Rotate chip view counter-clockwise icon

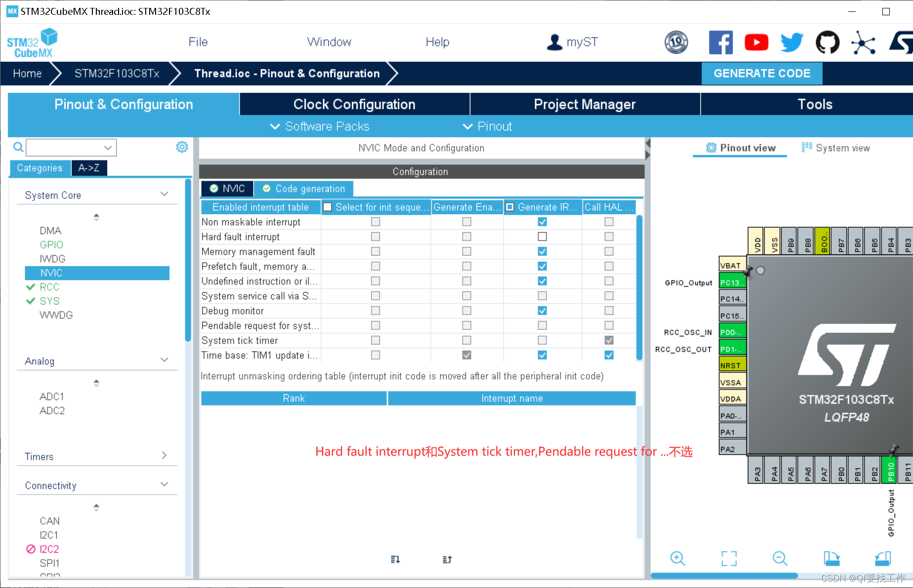883,558
